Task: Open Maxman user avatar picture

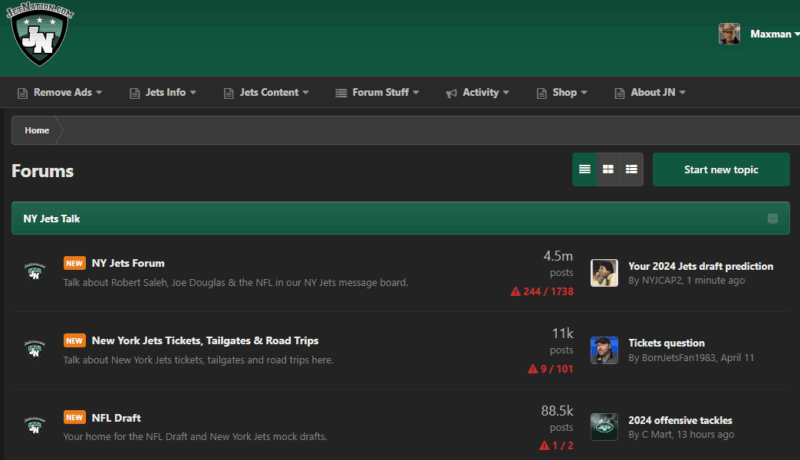Action: [729, 34]
